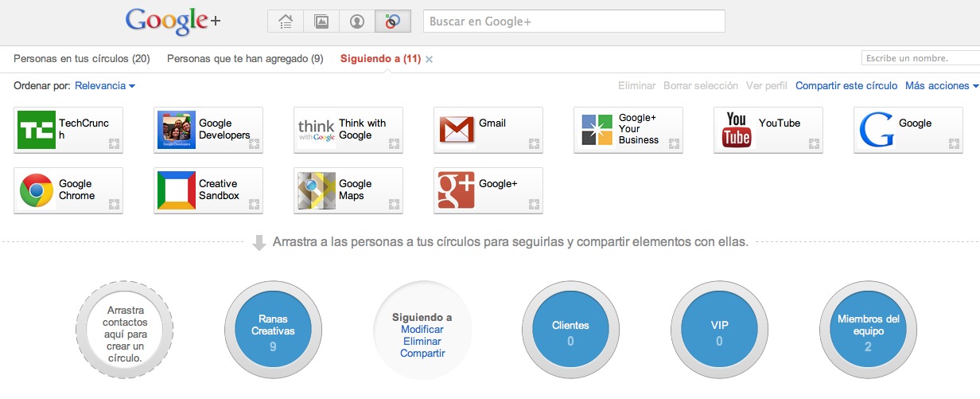This screenshot has width=980, height=399.
Task: Open the Photos icon in top bar
Action: 321,22
